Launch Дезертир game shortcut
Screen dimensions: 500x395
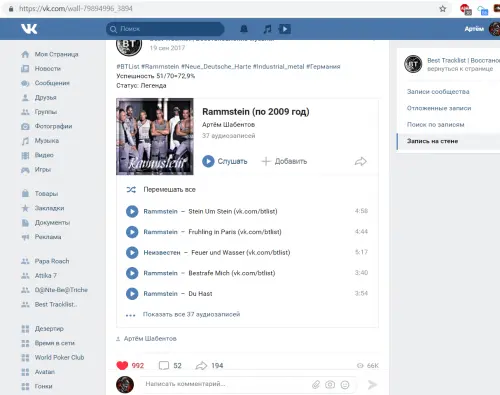(42, 329)
